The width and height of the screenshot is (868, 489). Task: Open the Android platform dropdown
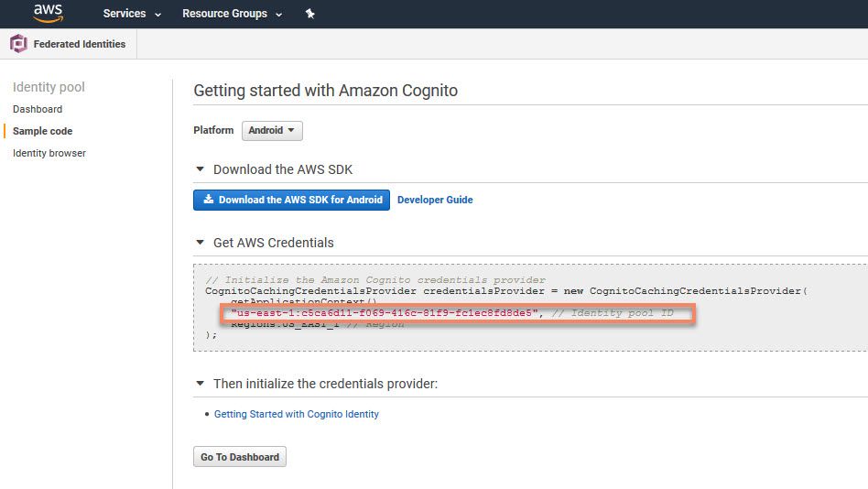(x=272, y=131)
